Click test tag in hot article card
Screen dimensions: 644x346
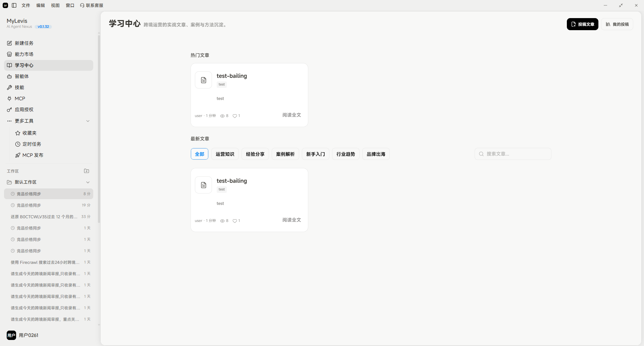click(x=222, y=84)
